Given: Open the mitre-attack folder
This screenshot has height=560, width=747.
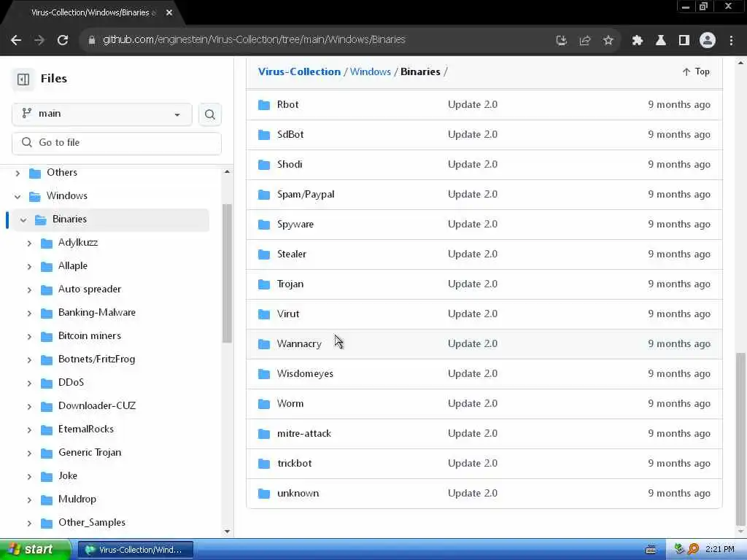Looking at the screenshot, I should point(304,433).
